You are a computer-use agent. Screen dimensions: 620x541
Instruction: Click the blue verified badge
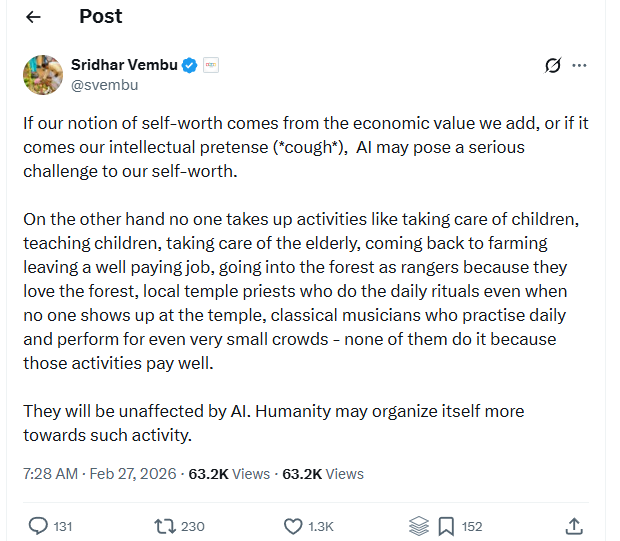189,65
